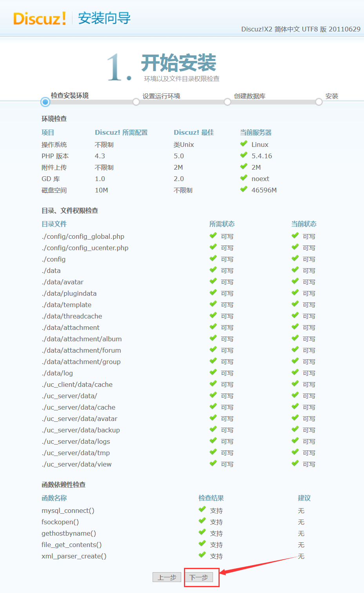Select the 创建数据库 step marker
Image resolution: width=364 pixels, height=593 pixels.
(x=227, y=102)
